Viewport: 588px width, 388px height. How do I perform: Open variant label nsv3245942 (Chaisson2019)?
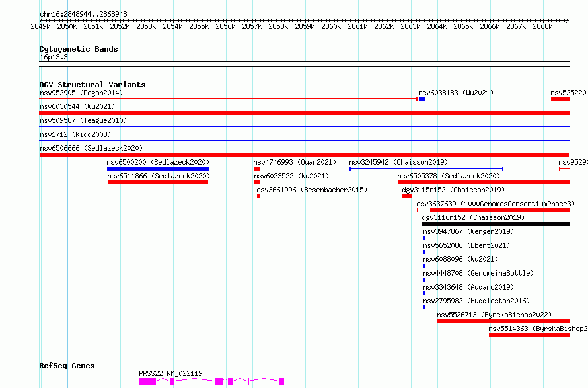point(398,162)
